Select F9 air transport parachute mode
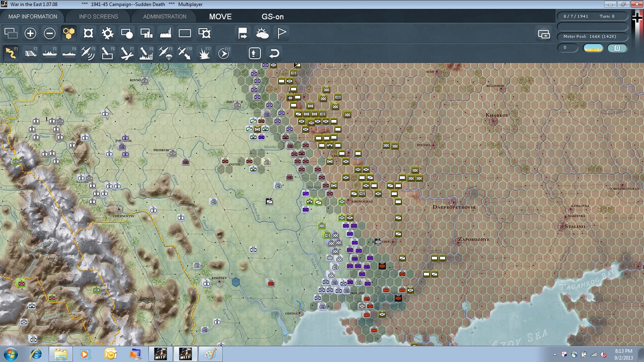 point(165,53)
